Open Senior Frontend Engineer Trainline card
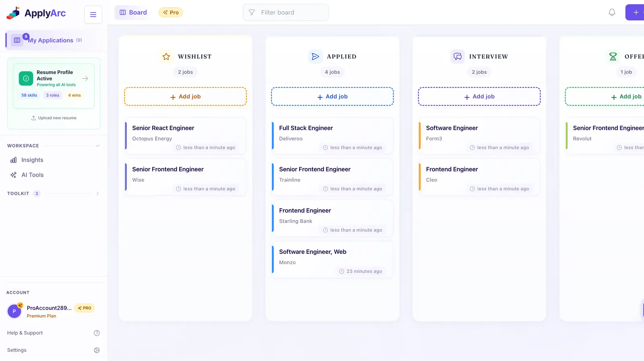Viewport: 644px width, 361px height. point(332,177)
